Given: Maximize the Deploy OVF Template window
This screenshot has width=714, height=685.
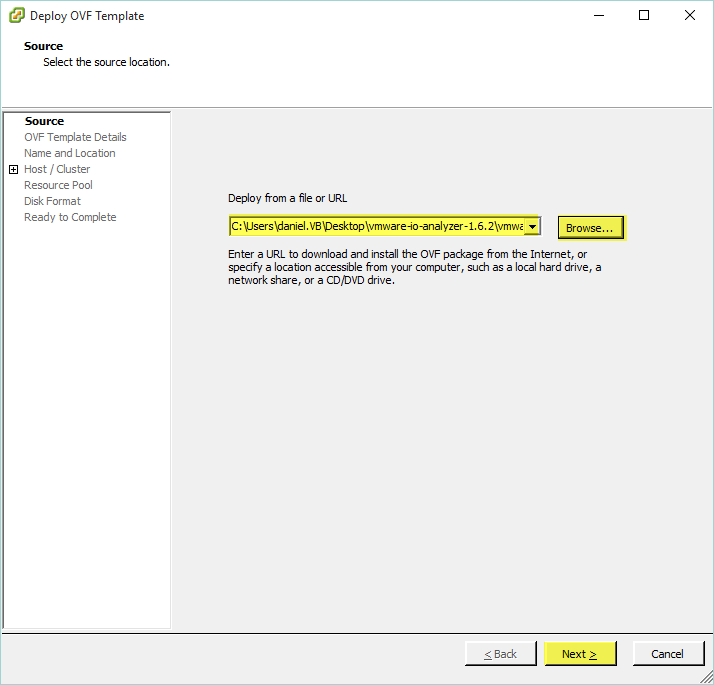Looking at the screenshot, I should (x=644, y=15).
